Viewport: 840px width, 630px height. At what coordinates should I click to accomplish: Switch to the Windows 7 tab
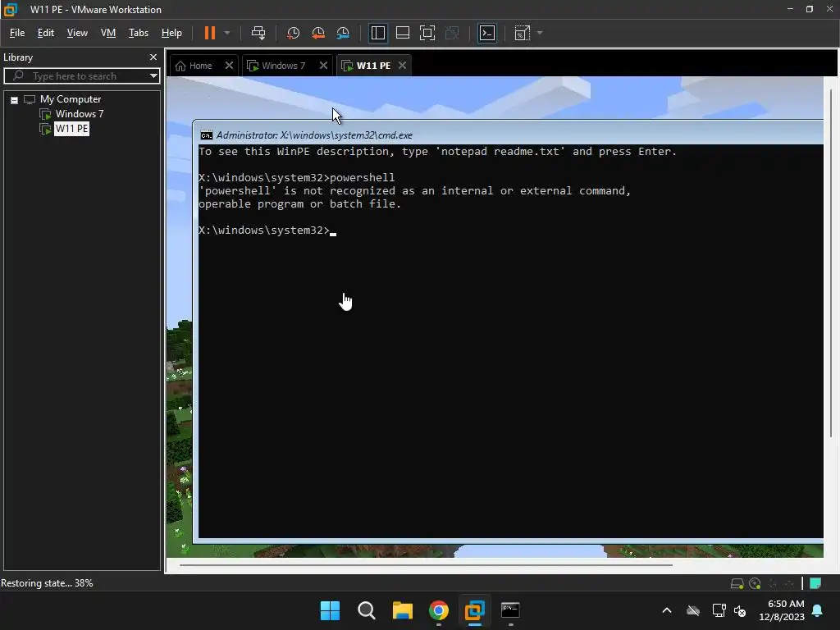[x=277, y=66]
